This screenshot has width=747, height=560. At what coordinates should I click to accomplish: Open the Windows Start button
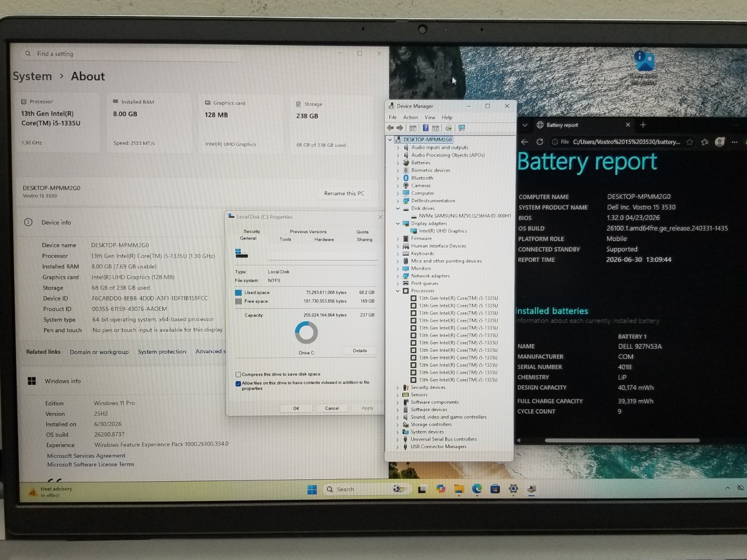(312, 489)
